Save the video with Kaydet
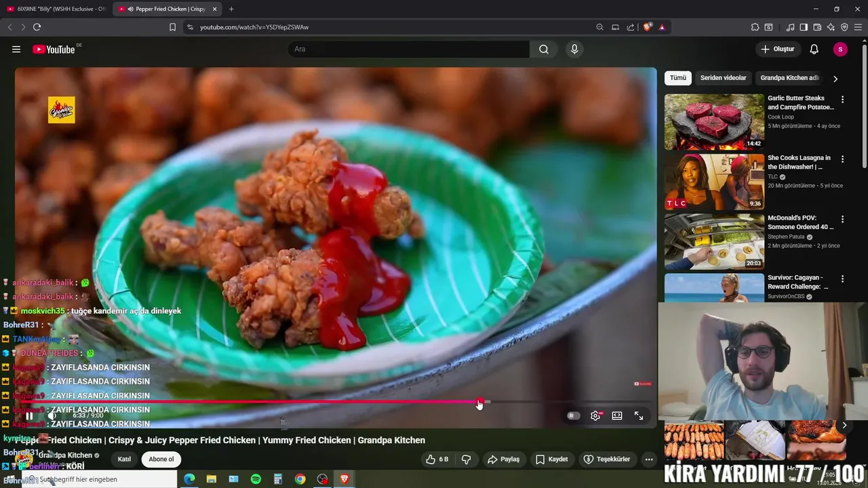The height and width of the screenshot is (488, 868). click(551, 460)
